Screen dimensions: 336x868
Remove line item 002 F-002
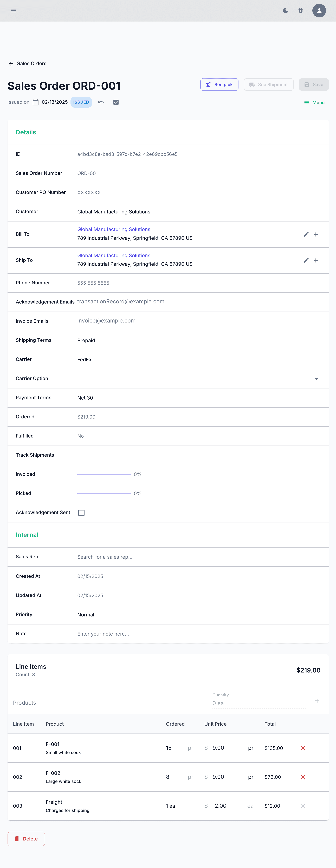[303, 777]
